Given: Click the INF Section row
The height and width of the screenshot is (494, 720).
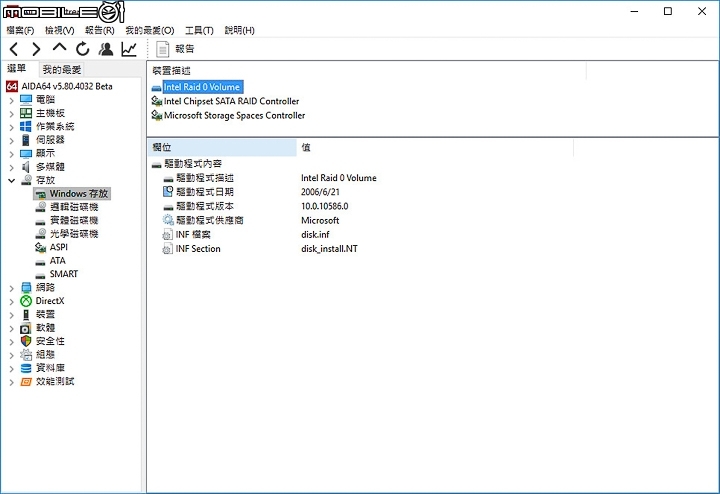Looking at the screenshot, I should (197, 249).
